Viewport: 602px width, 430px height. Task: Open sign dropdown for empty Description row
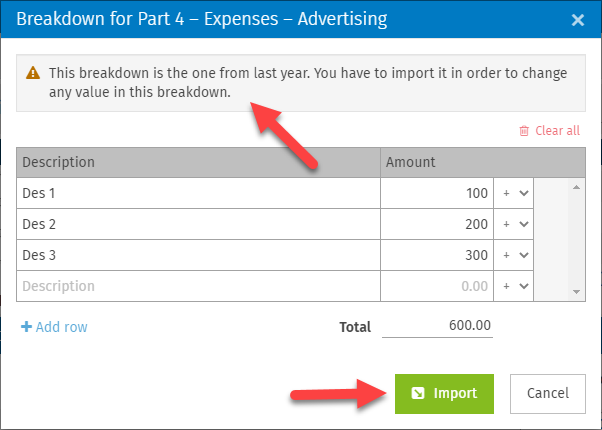click(515, 286)
